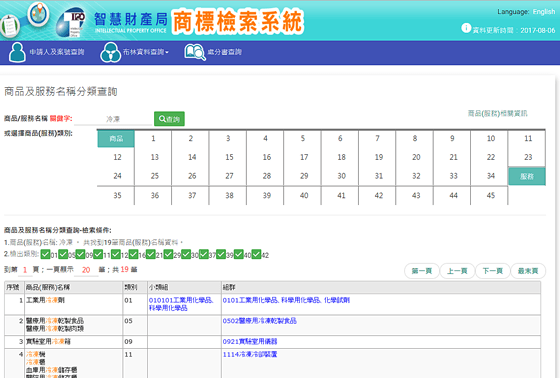Click the keyword input field containing 冷凍
560x378 pixels.
[x=113, y=119]
